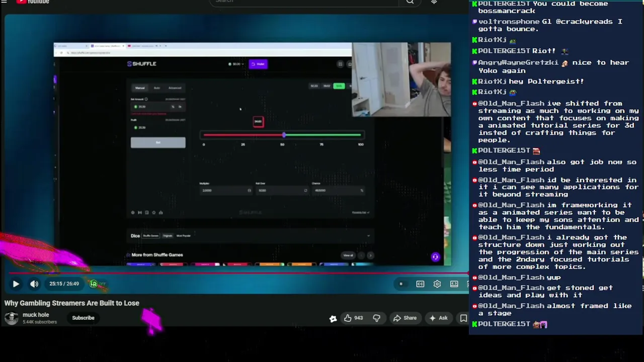Click the Shuffle Games tag beside Dice
The width and height of the screenshot is (644, 362).
click(151, 236)
